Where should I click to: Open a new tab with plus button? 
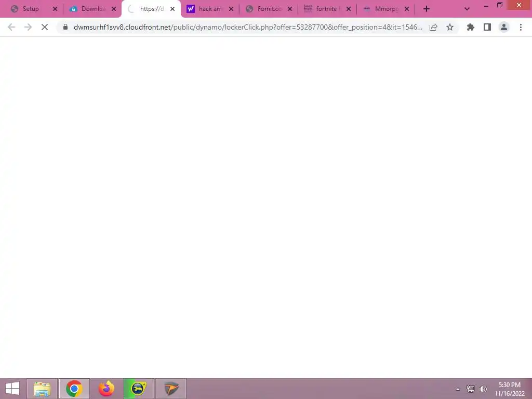(x=427, y=9)
